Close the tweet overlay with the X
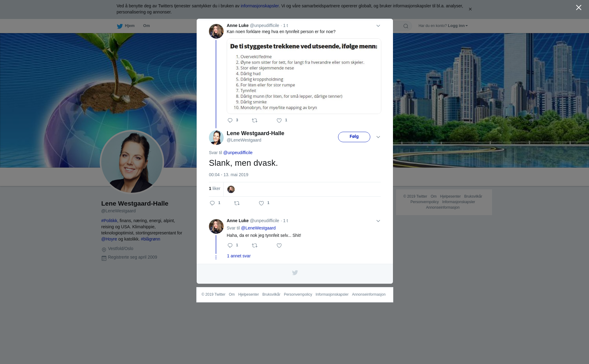This screenshot has height=364, width=589. [x=579, y=8]
